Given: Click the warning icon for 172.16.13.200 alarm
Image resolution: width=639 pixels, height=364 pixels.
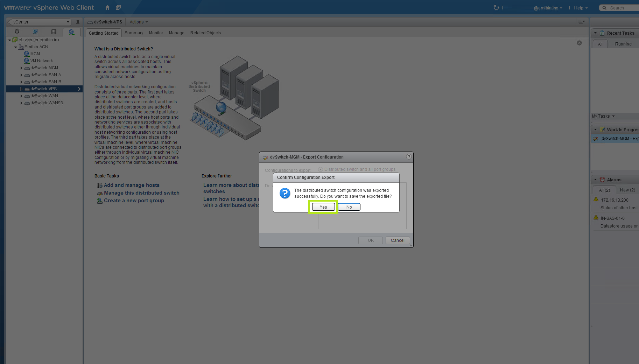Looking at the screenshot, I should pos(596,199).
